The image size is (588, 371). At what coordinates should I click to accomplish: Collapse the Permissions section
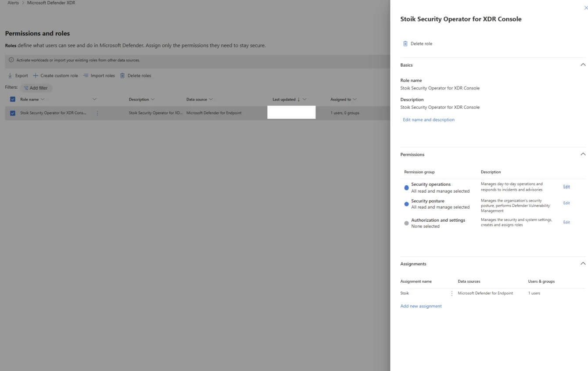(x=583, y=154)
